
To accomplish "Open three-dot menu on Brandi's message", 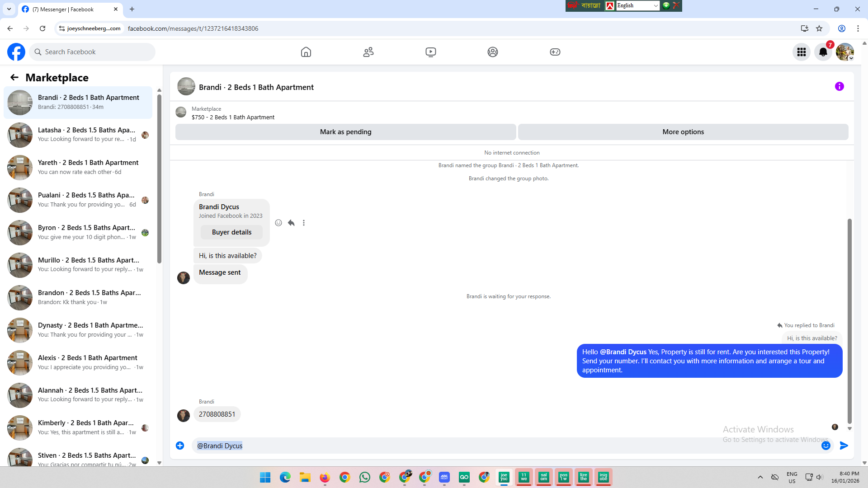I will click(304, 223).
